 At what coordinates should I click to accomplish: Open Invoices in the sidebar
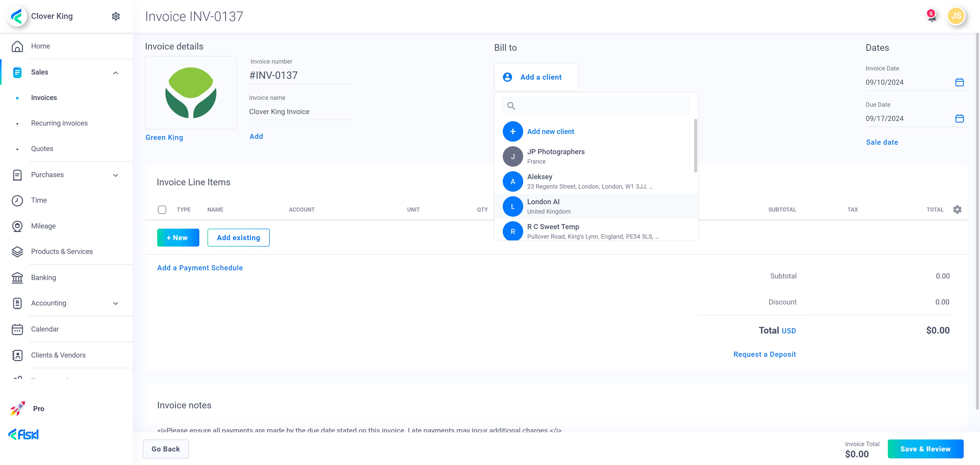coord(44,98)
